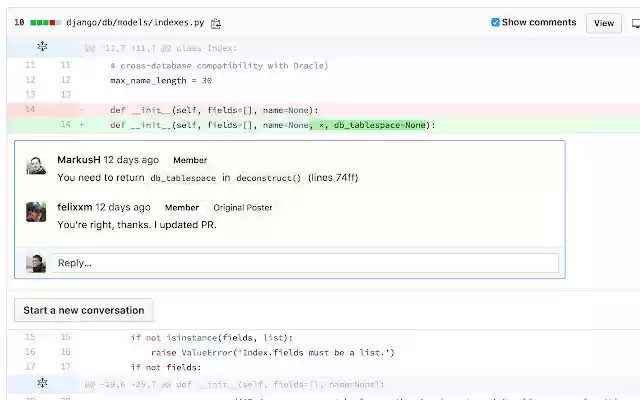Screen dimensions: 640x400
Task: Open django/db/models/indexes.py file name
Action: 135,22
